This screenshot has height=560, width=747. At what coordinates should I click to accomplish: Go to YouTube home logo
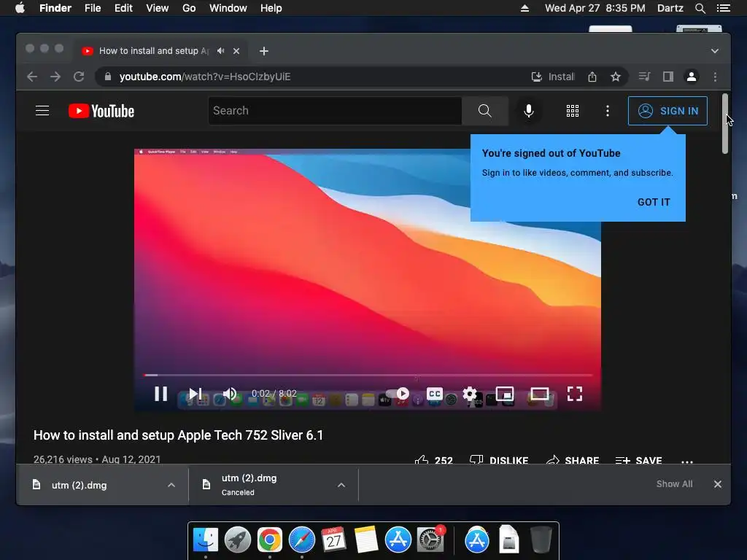pyautogui.click(x=101, y=111)
